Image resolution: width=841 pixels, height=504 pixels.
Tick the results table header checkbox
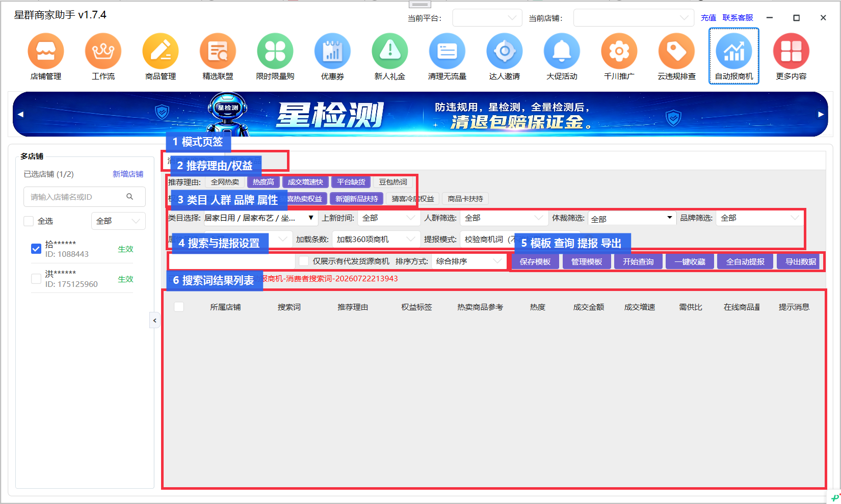[179, 307]
